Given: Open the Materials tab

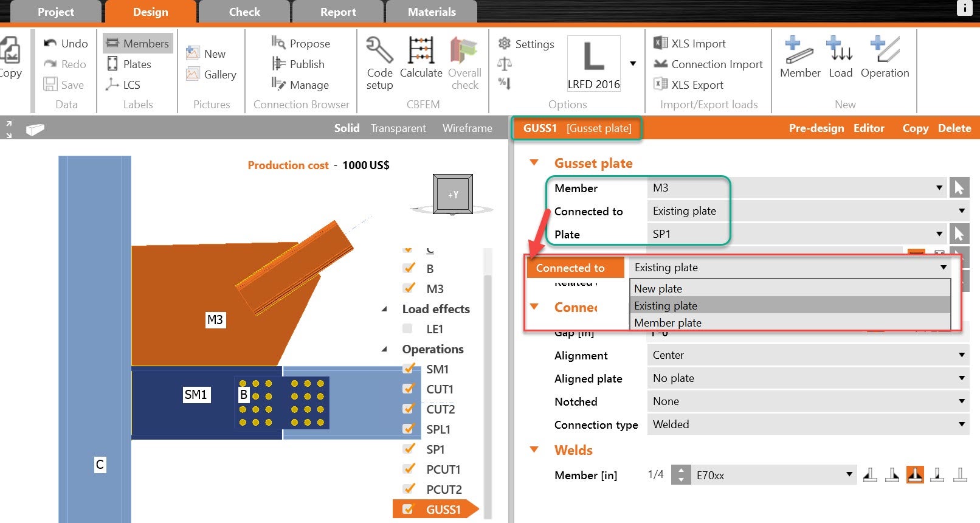Looking at the screenshot, I should (x=432, y=12).
